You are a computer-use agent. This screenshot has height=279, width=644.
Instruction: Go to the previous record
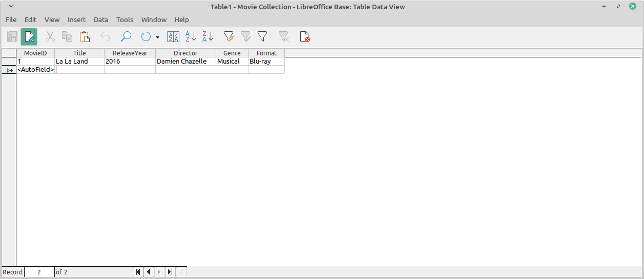pyautogui.click(x=148, y=272)
